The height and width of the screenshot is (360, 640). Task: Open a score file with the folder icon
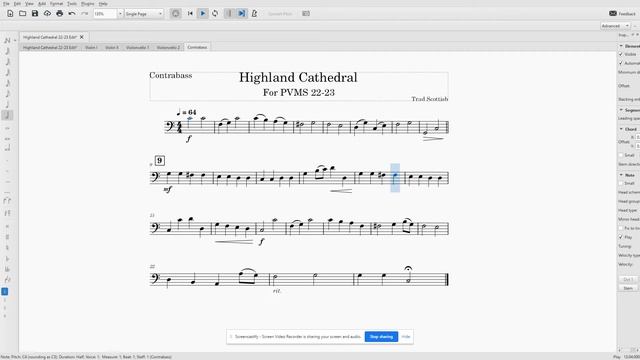tap(22, 13)
